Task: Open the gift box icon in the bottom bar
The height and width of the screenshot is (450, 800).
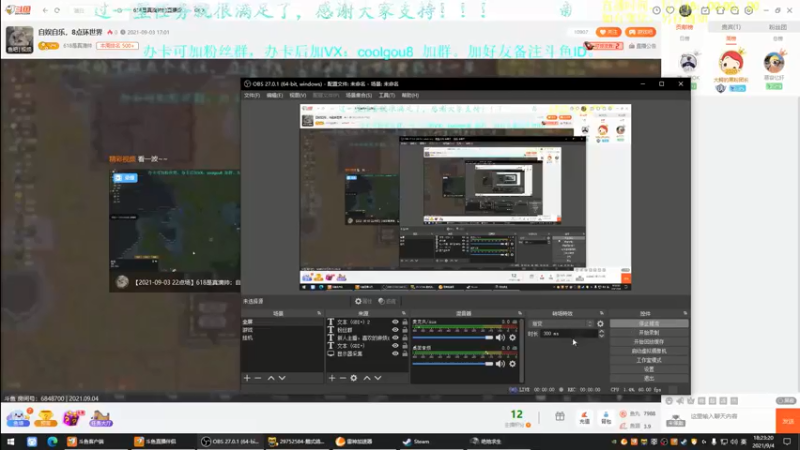Action: click(x=560, y=416)
